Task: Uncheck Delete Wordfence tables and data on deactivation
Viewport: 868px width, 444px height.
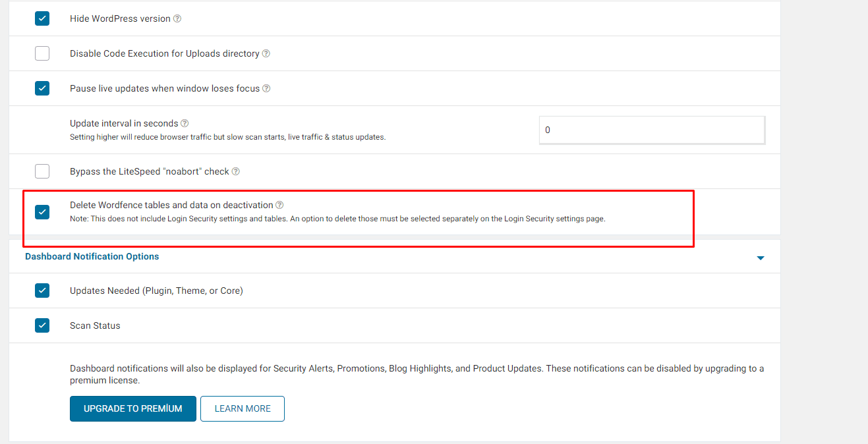Action: click(x=42, y=212)
